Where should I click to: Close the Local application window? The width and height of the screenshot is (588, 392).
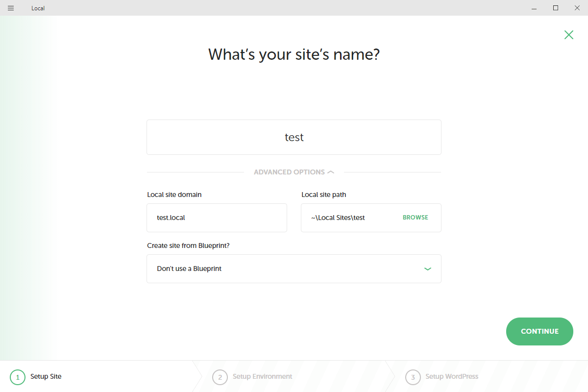pos(577,8)
